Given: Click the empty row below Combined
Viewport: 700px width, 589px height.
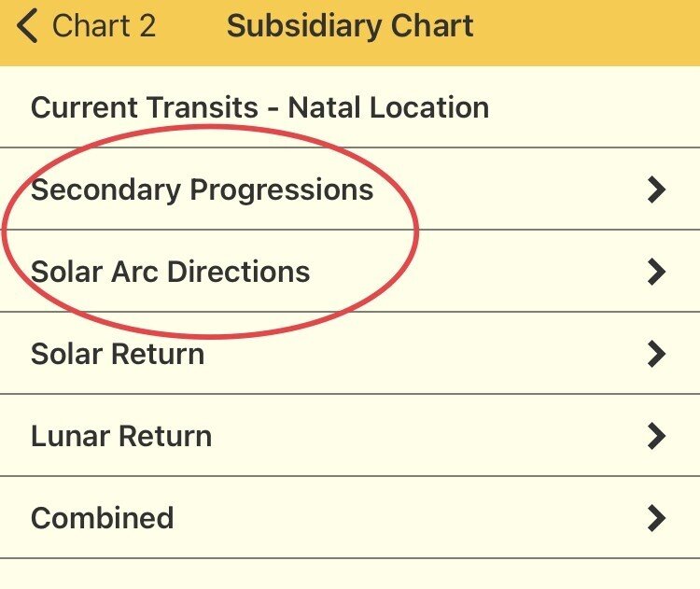Looking at the screenshot, I should point(350,574).
